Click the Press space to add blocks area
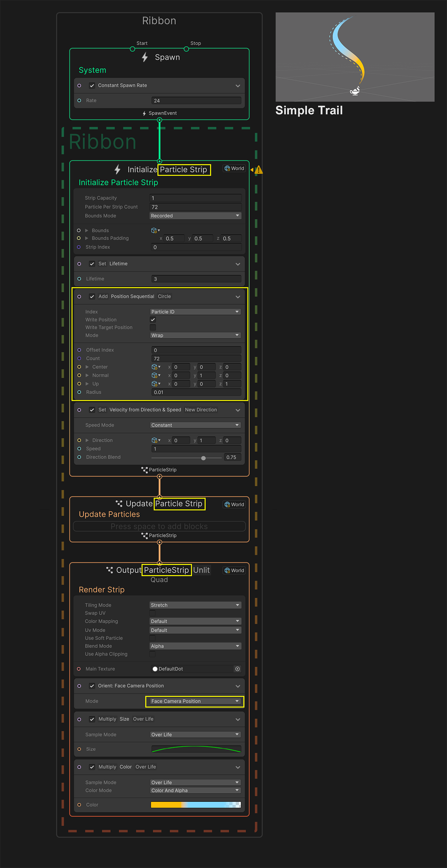This screenshot has width=447, height=868. coord(159,526)
